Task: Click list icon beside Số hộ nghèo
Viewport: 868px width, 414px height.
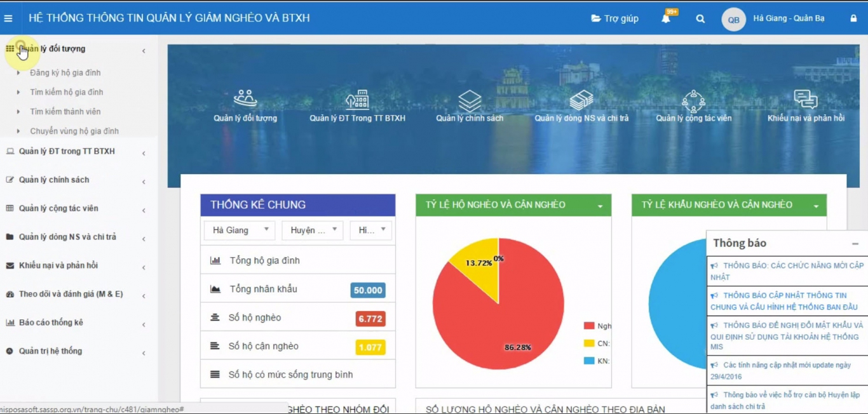Action: [215, 317]
